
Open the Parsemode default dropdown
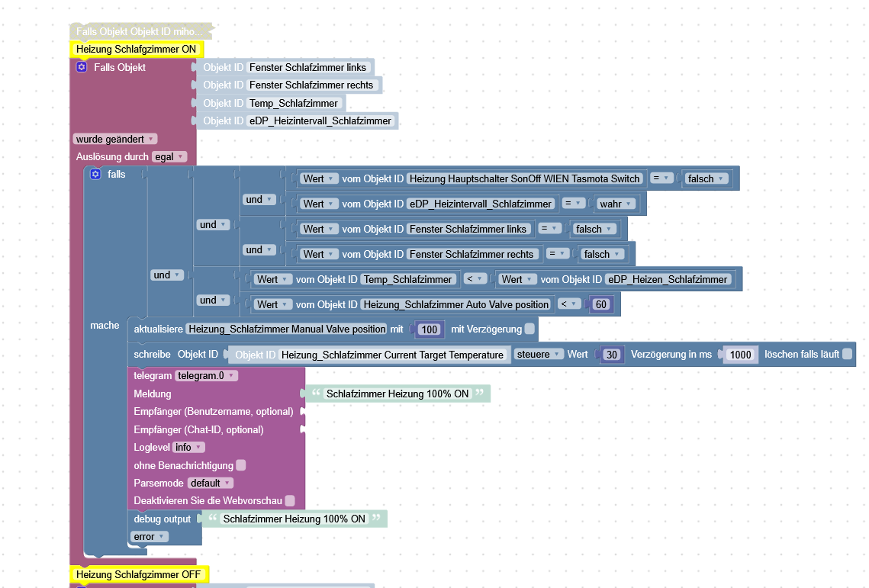coord(210,484)
